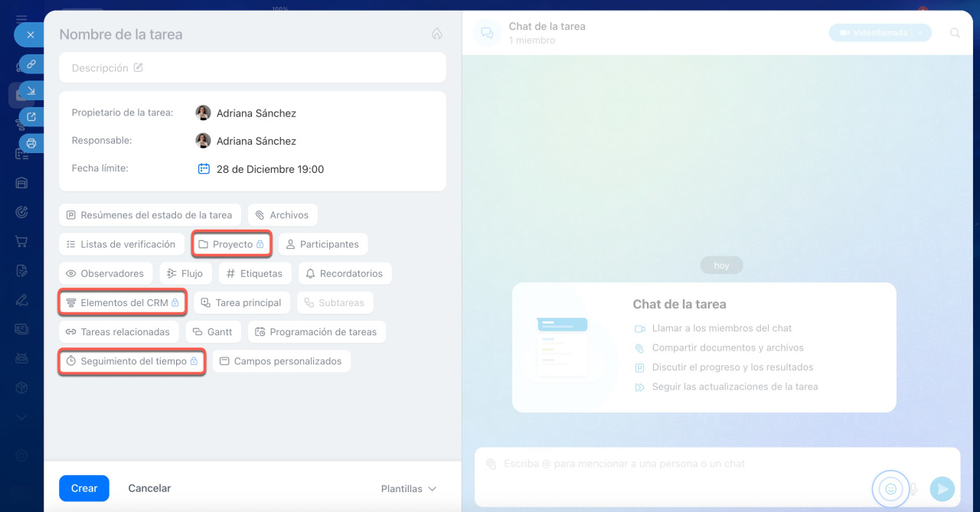Click the emoji smiley icon in chat

tap(890, 488)
